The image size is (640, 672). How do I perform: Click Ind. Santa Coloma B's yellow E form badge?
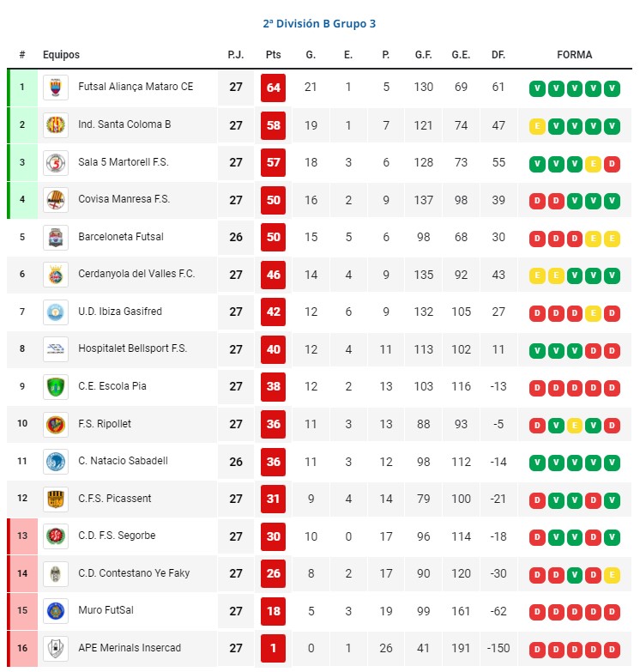click(537, 126)
